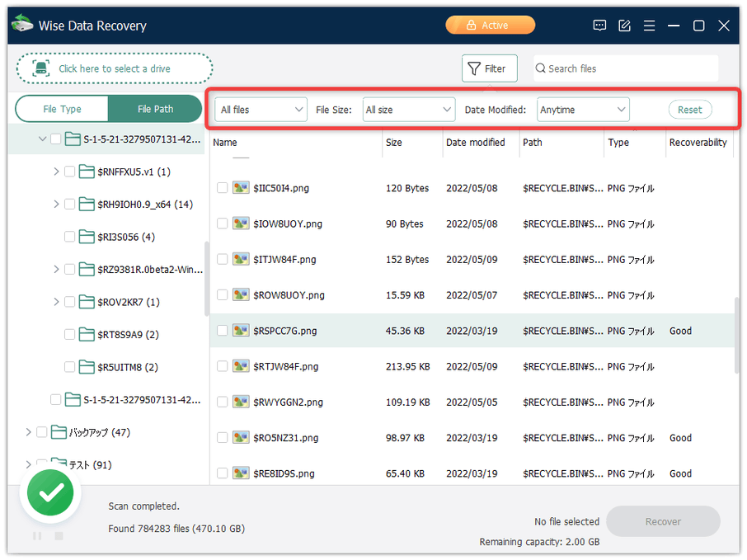Image resolution: width=747 pixels, height=560 pixels.
Task: Click the Filter button
Action: [x=489, y=68]
